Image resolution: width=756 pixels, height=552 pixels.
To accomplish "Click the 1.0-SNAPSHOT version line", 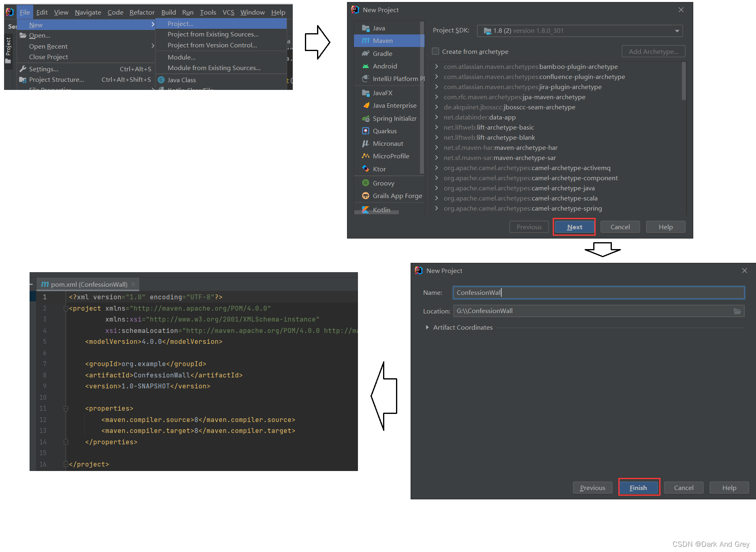I will (x=147, y=386).
